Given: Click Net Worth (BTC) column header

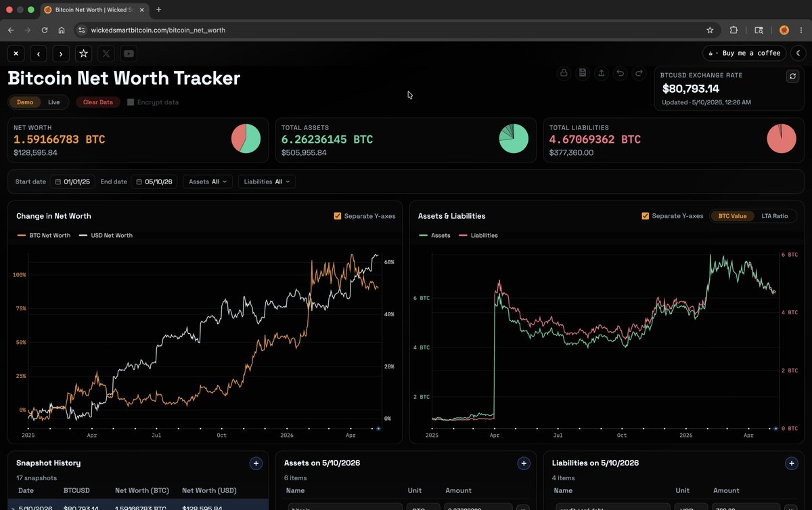Looking at the screenshot, I should click(142, 490).
